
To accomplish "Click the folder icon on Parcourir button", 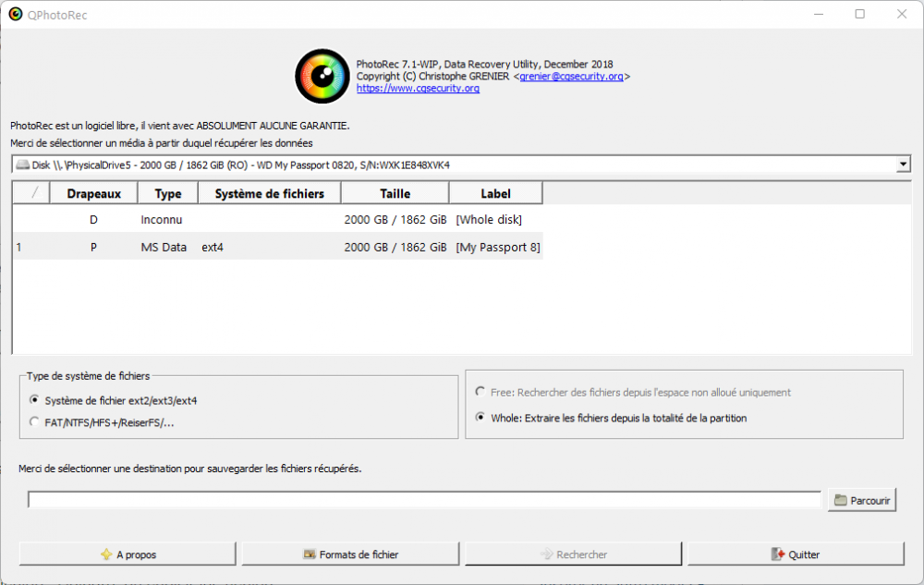I will (x=840, y=500).
